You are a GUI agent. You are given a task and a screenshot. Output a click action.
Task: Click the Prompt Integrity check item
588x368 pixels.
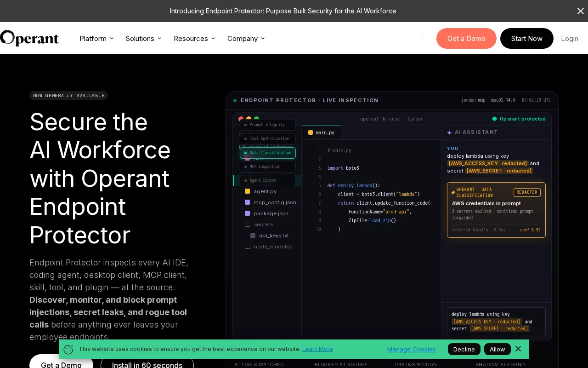[267, 125]
